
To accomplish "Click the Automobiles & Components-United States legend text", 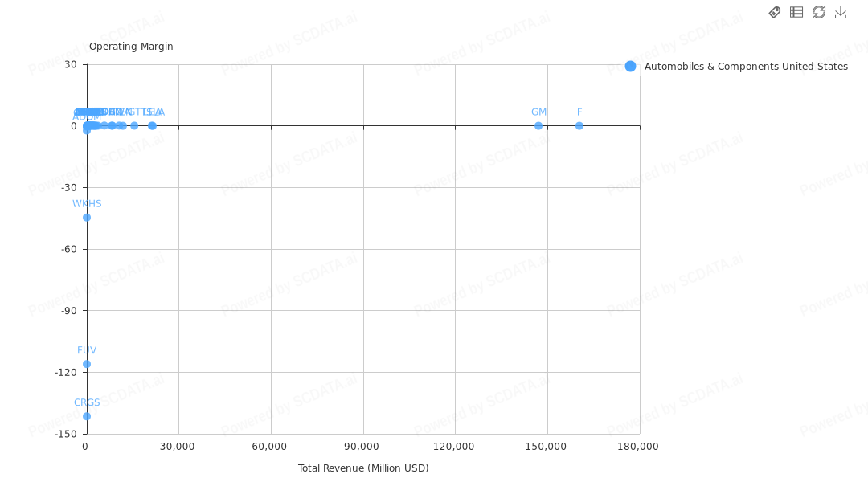I will (x=746, y=67).
